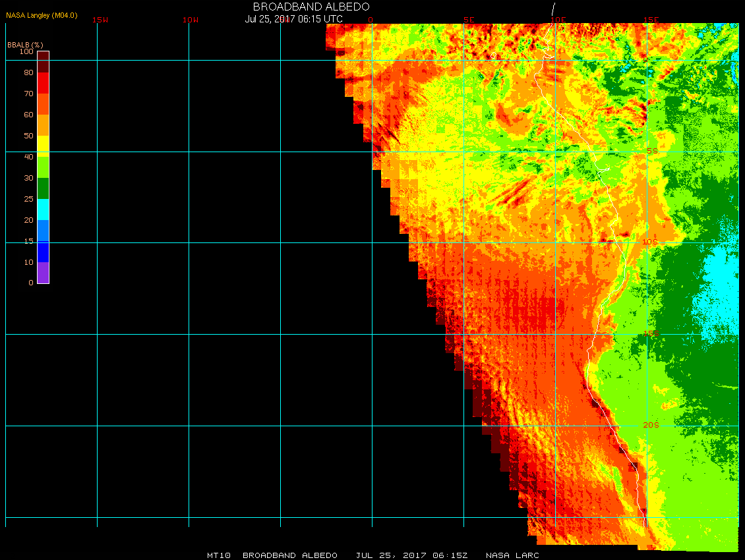Click the '5S' latitude label
This screenshot has height=560, width=745.
pyautogui.click(x=652, y=151)
